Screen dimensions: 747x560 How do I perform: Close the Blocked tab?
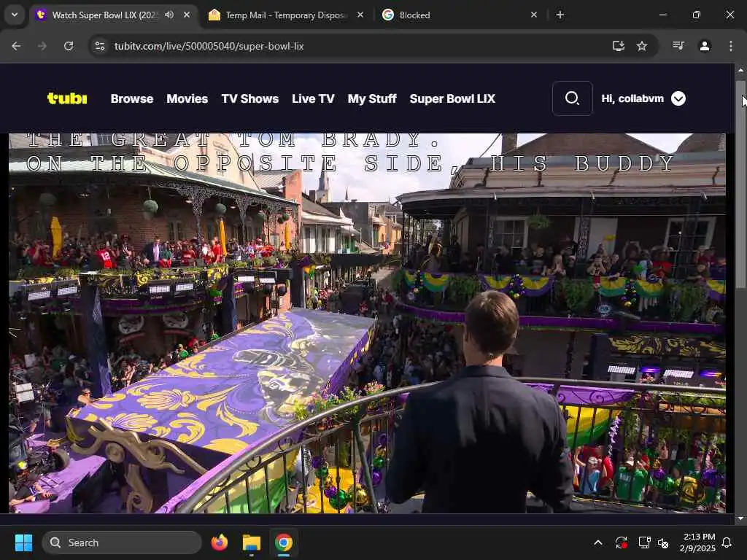coord(533,15)
